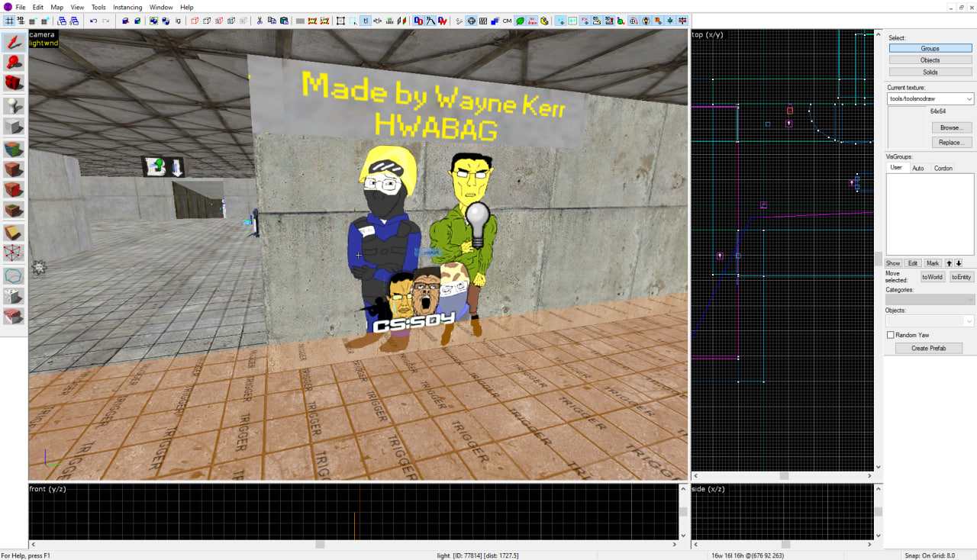
Task: Click the Browse... texture button
Action: tap(952, 127)
